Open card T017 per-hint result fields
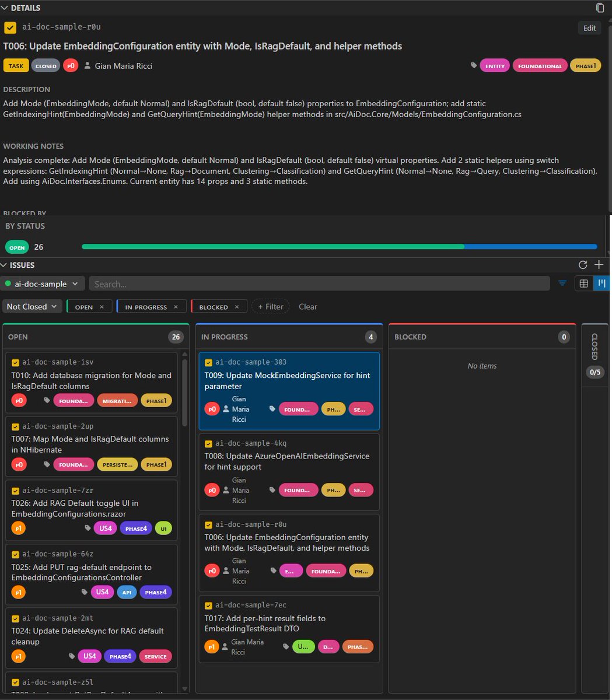This screenshot has width=612, height=700. (289, 629)
